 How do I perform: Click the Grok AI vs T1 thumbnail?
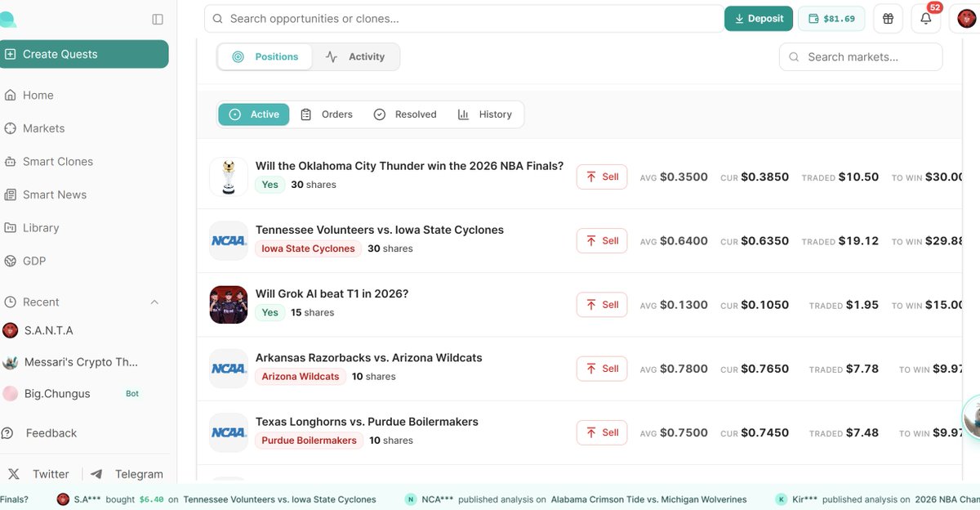click(x=229, y=305)
